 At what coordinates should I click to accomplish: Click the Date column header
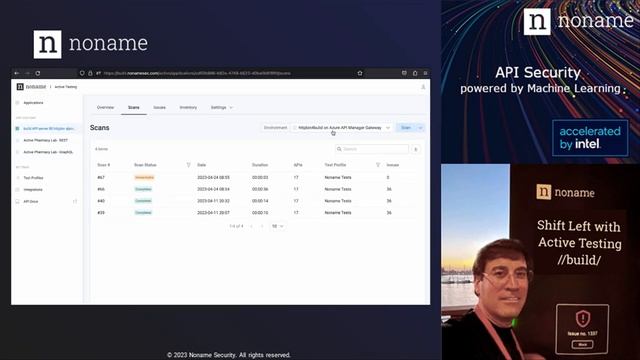coord(202,165)
